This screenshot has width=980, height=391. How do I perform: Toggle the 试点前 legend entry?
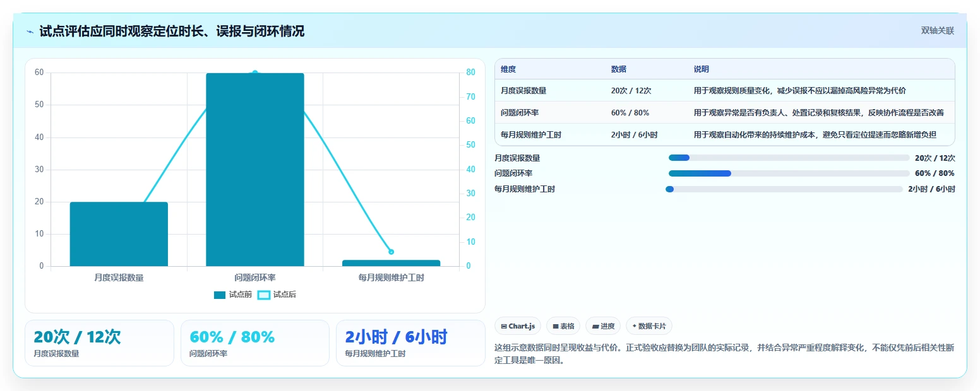point(233,295)
